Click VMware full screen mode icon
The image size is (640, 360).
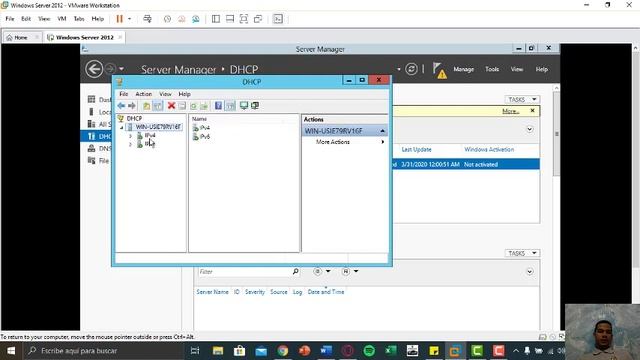(244, 19)
